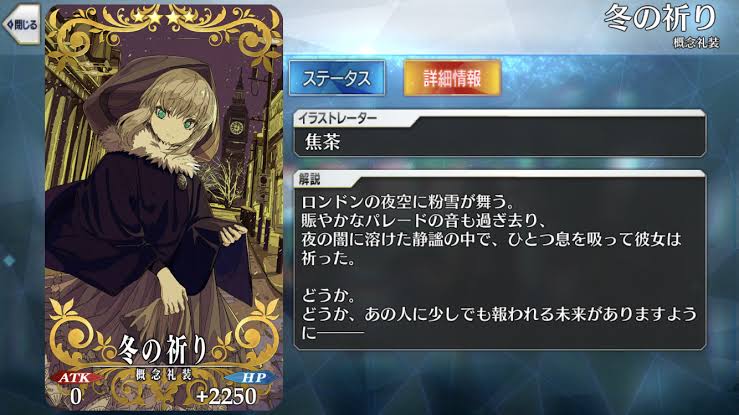Tap the red ATK badge on card
Screen dimensions: 739x415
point(74,377)
